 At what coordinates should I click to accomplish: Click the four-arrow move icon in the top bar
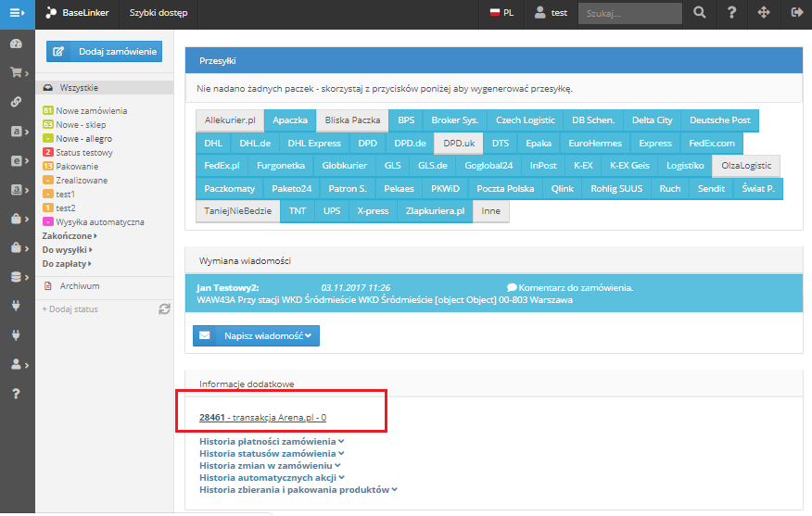(764, 13)
